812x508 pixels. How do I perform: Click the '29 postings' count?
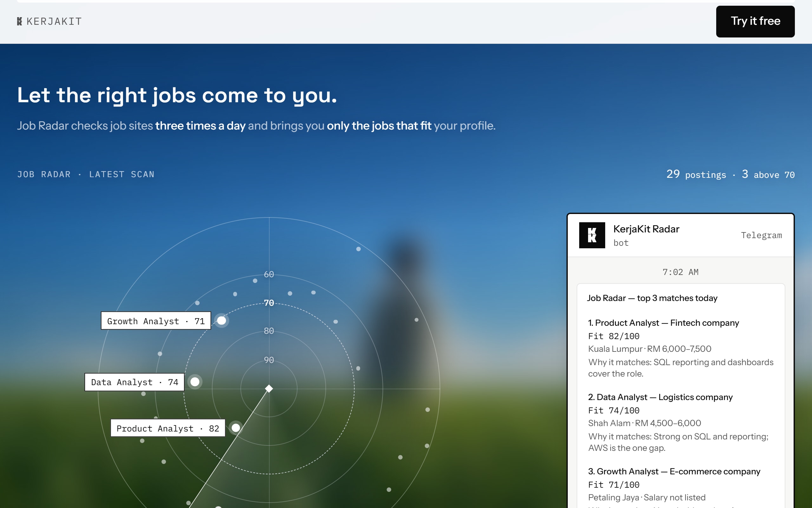point(696,174)
